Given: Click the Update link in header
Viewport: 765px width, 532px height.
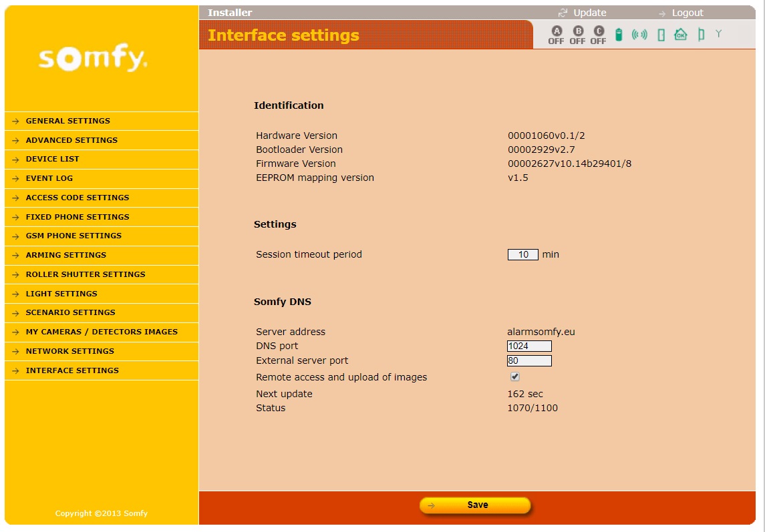Looking at the screenshot, I should click(589, 13).
